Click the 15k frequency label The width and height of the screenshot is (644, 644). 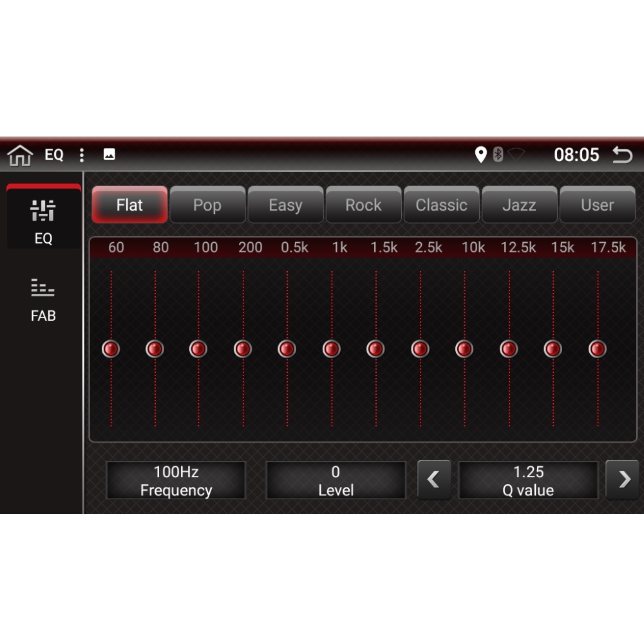562,247
